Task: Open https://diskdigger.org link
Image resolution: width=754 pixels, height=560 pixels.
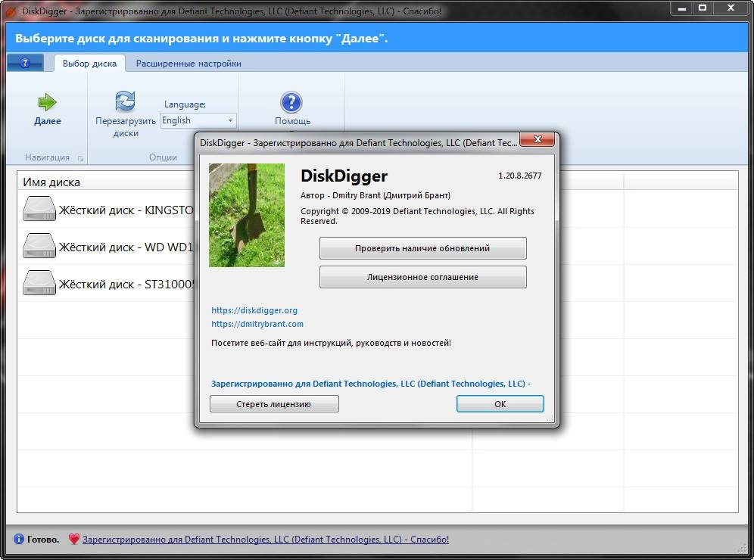Action: tap(254, 310)
